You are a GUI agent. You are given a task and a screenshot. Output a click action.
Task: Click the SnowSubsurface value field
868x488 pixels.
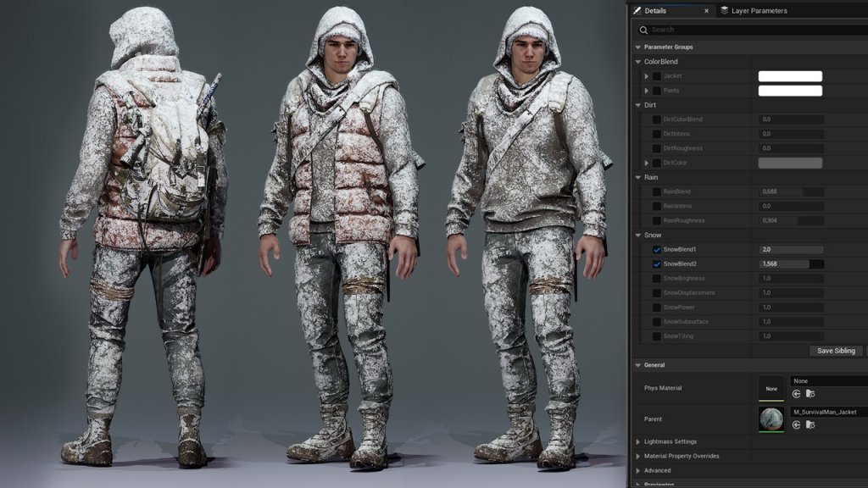click(x=791, y=321)
